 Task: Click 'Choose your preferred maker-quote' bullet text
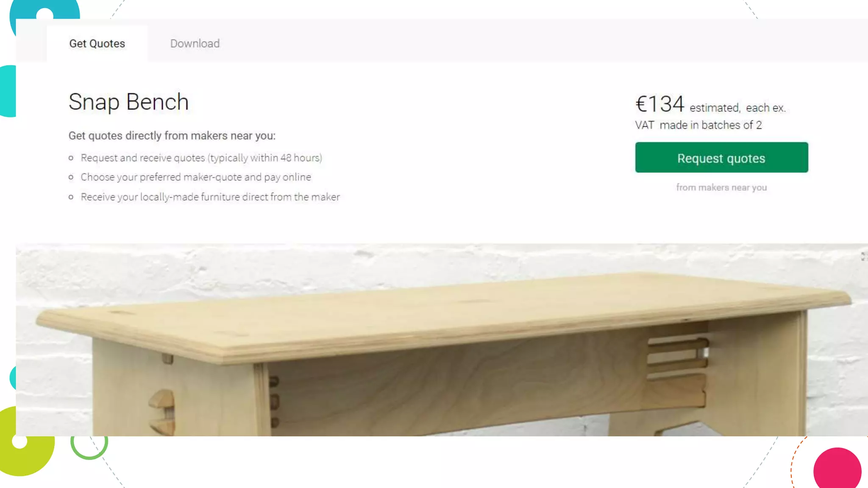[196, 177]
